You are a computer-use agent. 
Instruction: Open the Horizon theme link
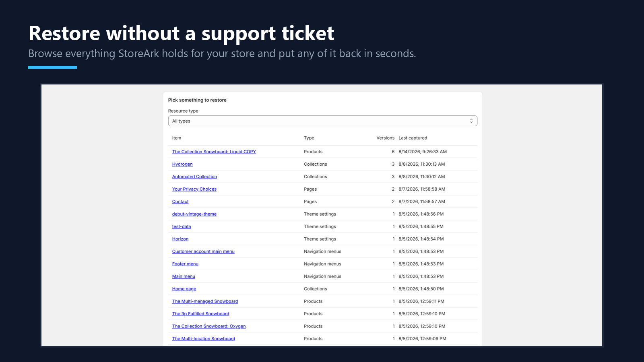click(x=180, y=239)
